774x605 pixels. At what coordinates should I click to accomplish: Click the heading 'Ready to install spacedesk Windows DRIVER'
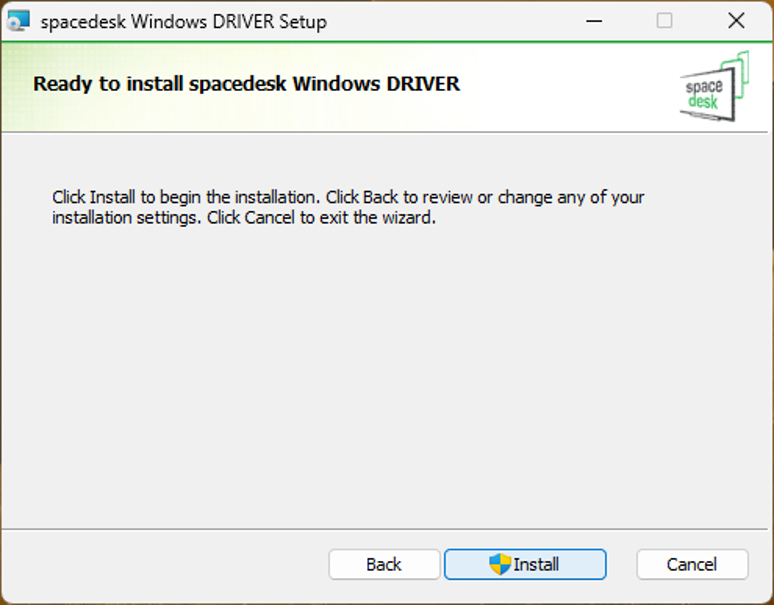[246, 84]
